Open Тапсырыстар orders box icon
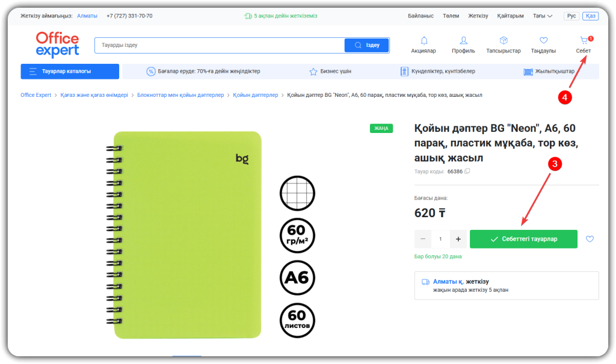The height and width of the screenshot is (364, 616). pyautogui.click(x=504, y=40)
